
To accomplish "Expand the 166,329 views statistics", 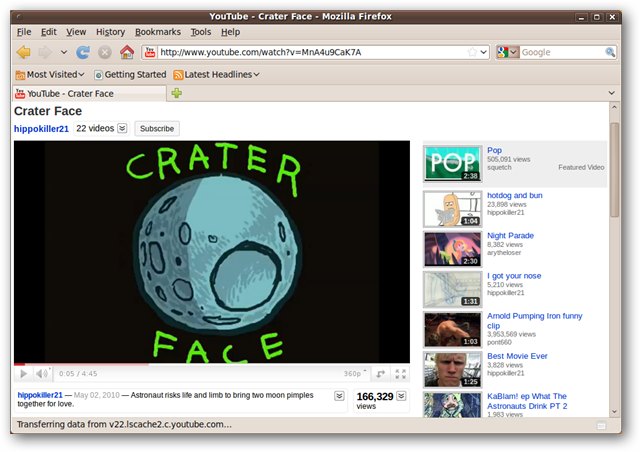I will coord(401,396).
